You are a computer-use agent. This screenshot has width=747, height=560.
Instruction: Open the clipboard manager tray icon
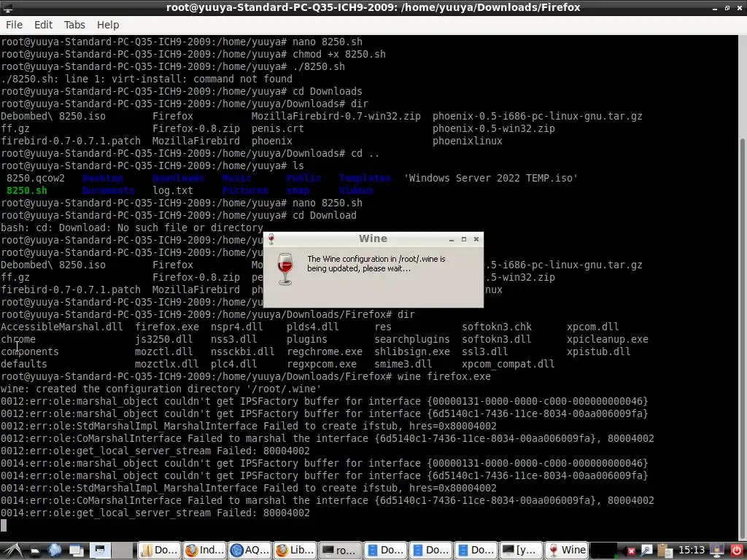665,551
